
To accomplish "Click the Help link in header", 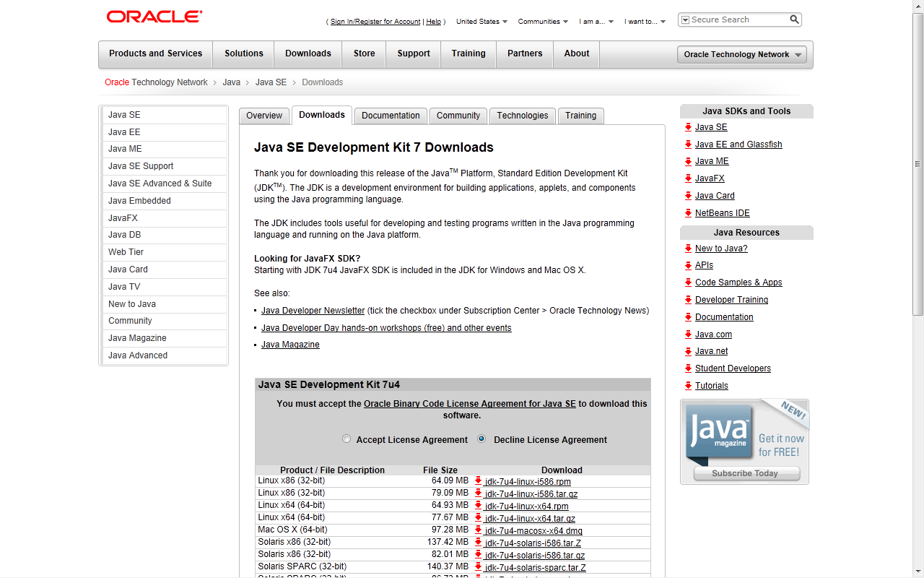I will (x=433, y=22).
